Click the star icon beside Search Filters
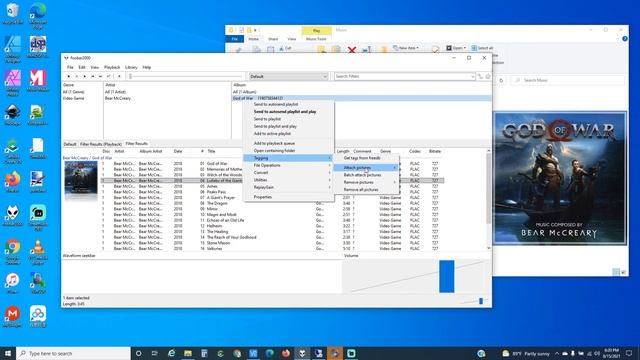640x360 pixels. 488,76
